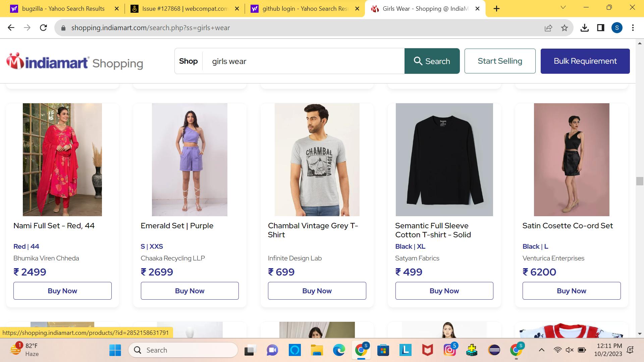Switch to the bugzilla Yahoo Search tab
The width and height of the screenshot is (644, 362).
click(60, 8)
